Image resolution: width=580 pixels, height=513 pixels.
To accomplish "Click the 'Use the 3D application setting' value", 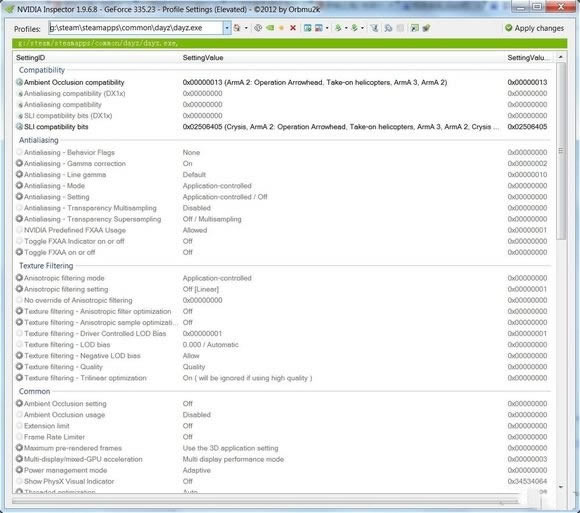I will [230, 448].
